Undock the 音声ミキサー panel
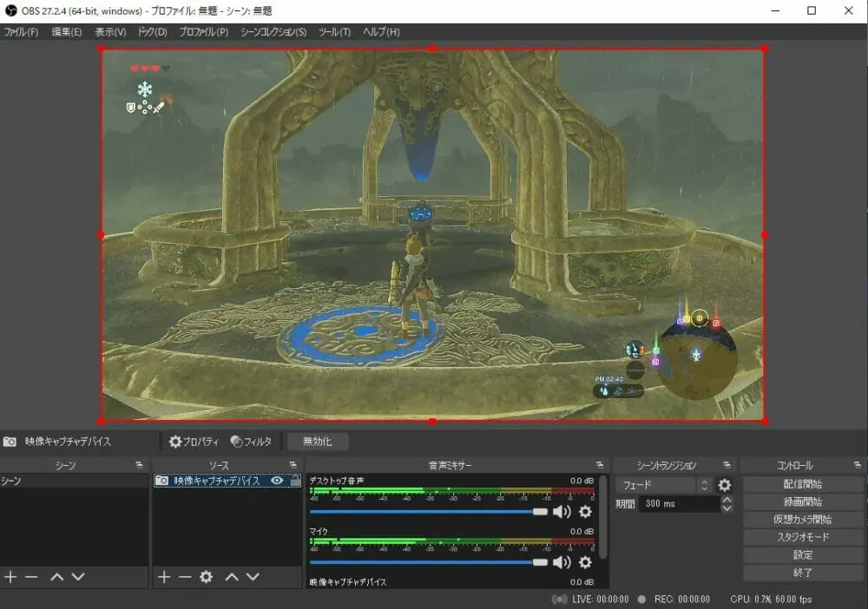868x609 pixels. point(599,466)
